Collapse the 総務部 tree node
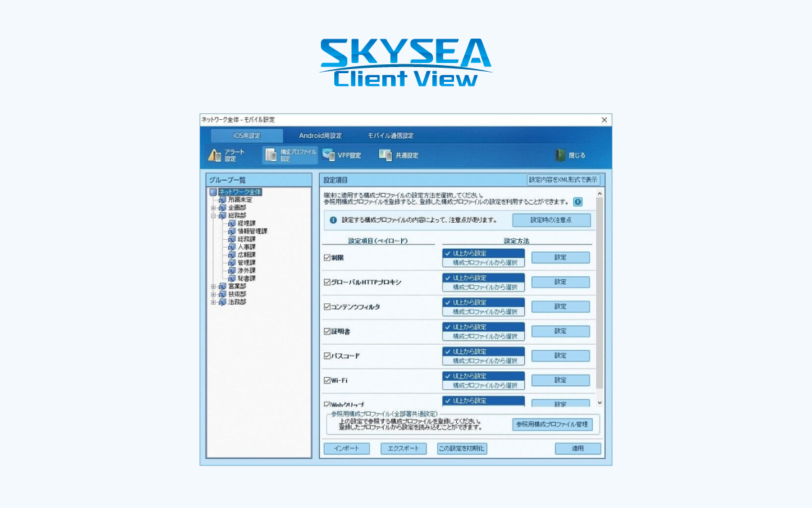The image size is (812, 508). pos(213,215)
